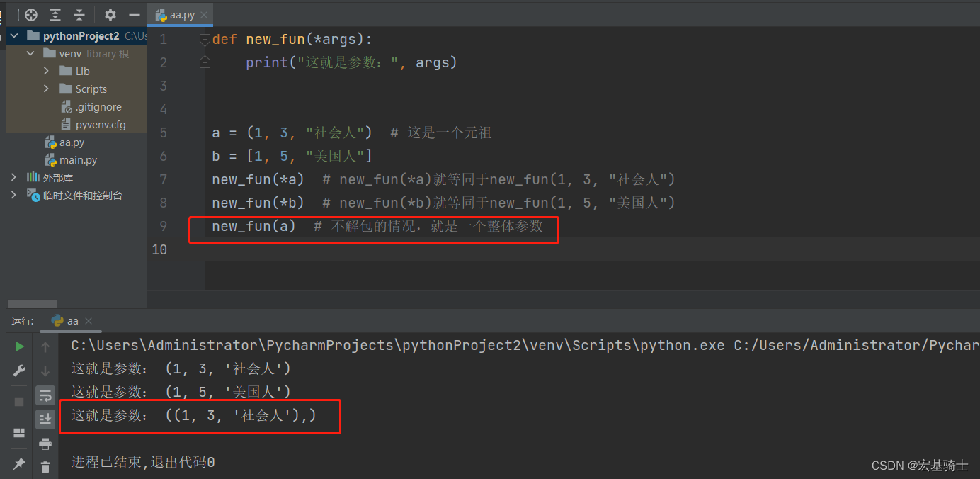Toggle soft-wrap in the console
Image resolution: width=980 pixels, height=479 pixels.
[45, 395]
